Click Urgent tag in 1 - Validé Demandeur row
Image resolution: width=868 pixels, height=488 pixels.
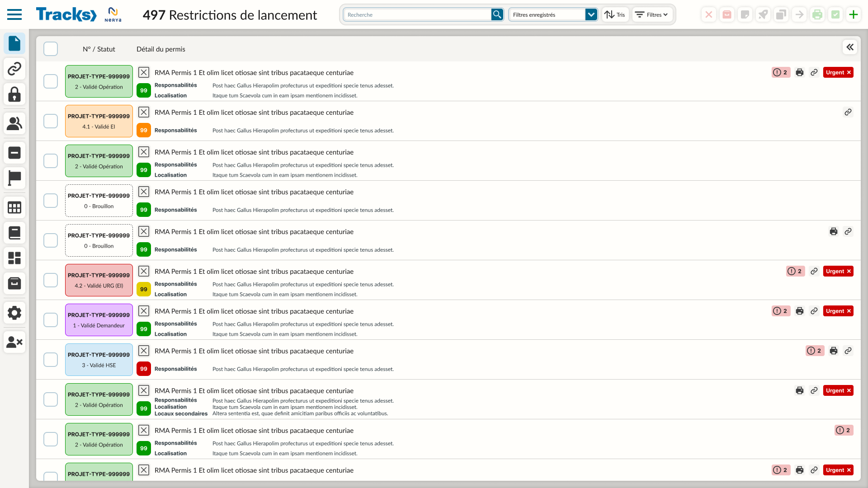[838, 311]
